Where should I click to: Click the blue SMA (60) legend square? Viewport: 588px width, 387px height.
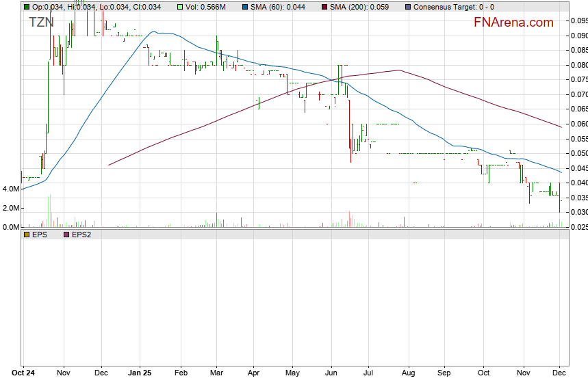point(246,7)
